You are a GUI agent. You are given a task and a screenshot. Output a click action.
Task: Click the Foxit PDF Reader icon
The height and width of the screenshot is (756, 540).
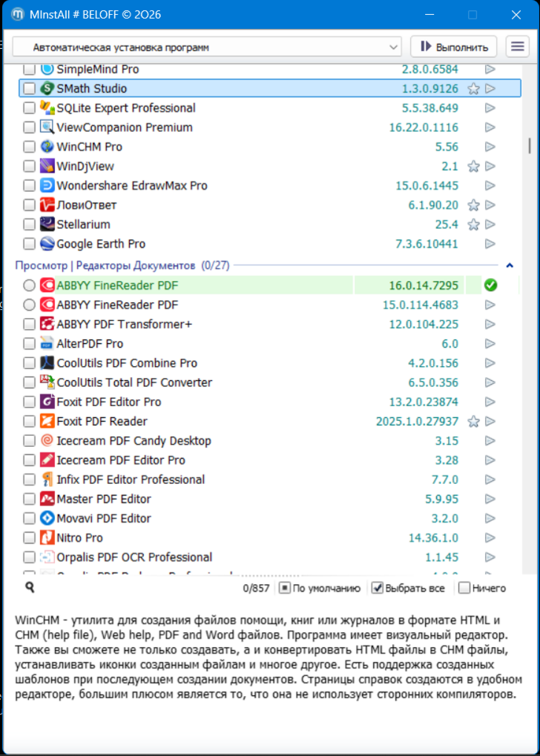tap(47, 422)
